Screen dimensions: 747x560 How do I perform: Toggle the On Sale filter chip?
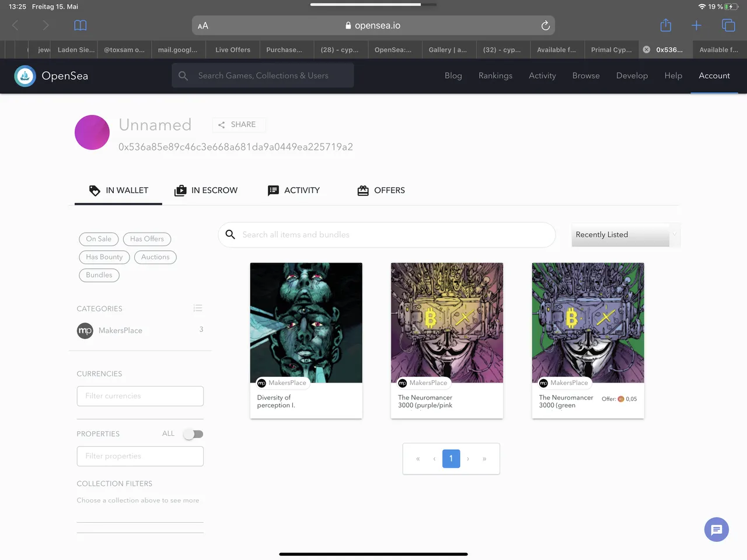pos(99,239)
